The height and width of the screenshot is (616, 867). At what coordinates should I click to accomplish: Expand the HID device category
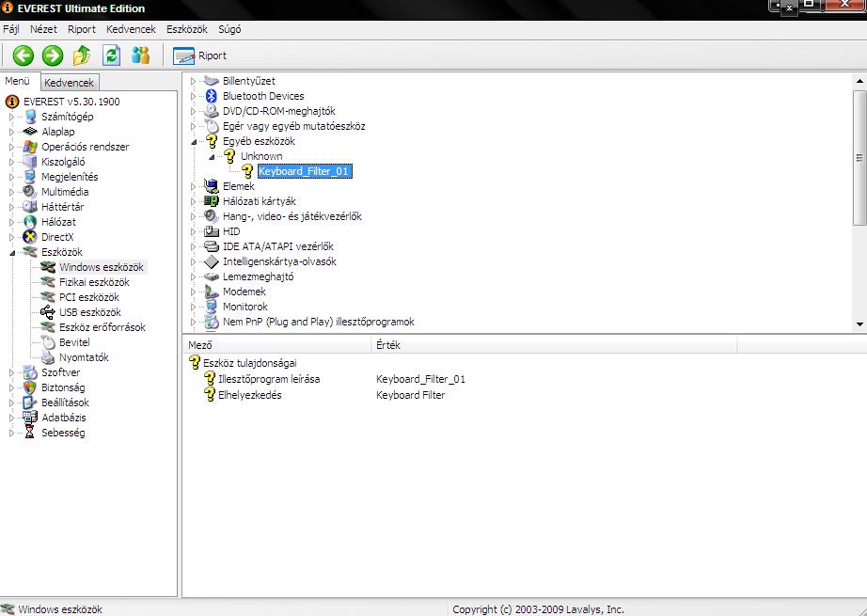(193, 231)
